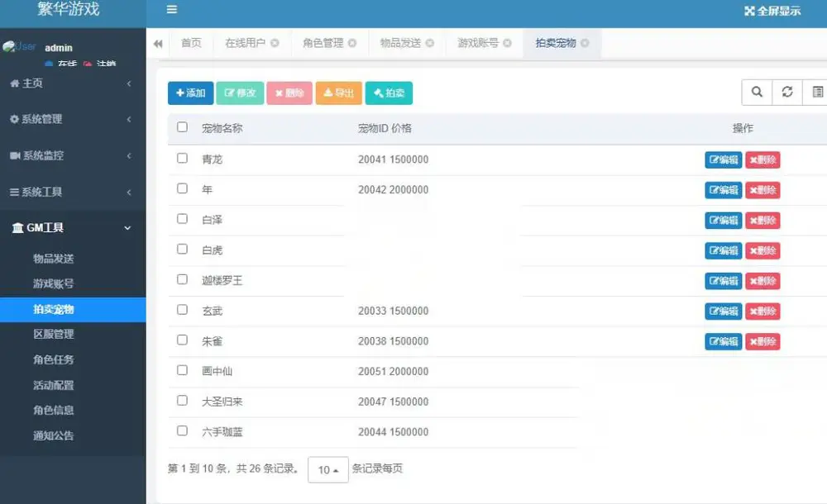
Task: Expand the 系统管理 menu chevron
Action: (x=129, y=119)
